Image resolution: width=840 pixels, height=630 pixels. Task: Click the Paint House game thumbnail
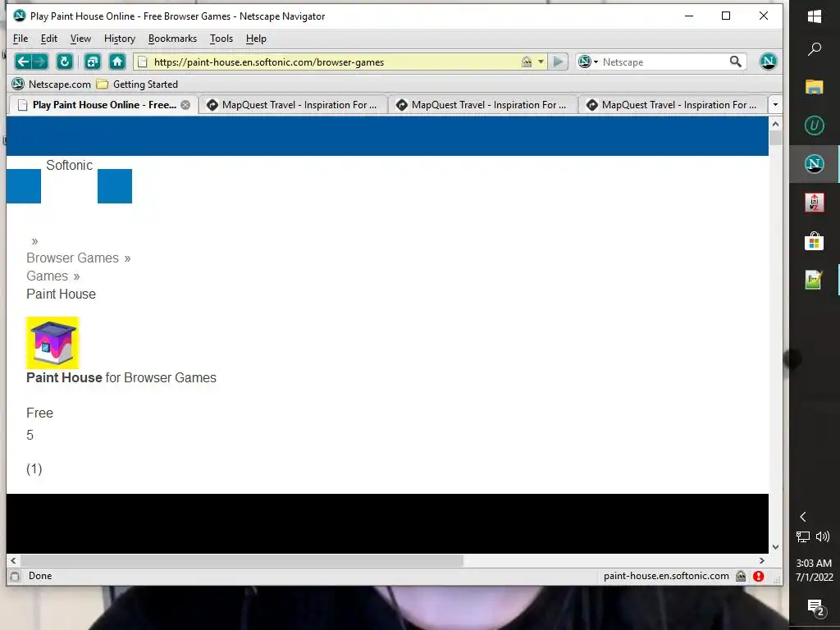pyautogui.click(x=52, y=343)
